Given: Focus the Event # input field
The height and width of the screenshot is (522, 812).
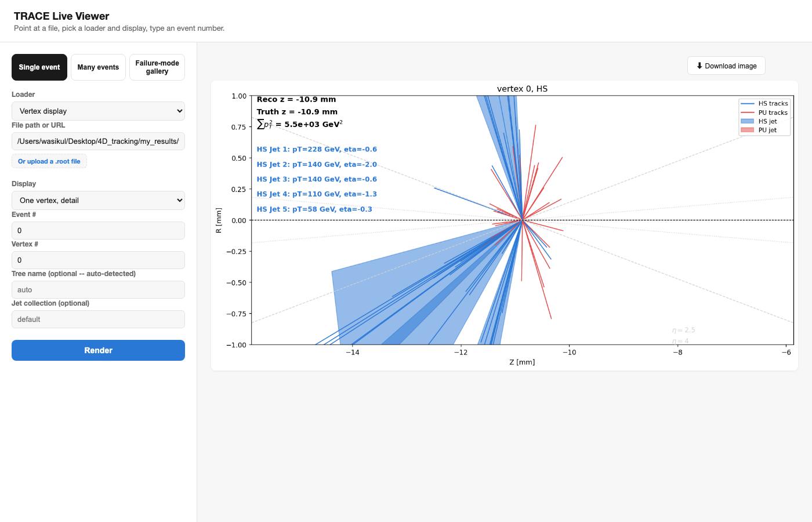Looking at the screenshot, I should pyautogui.click(x=98, y=230).
